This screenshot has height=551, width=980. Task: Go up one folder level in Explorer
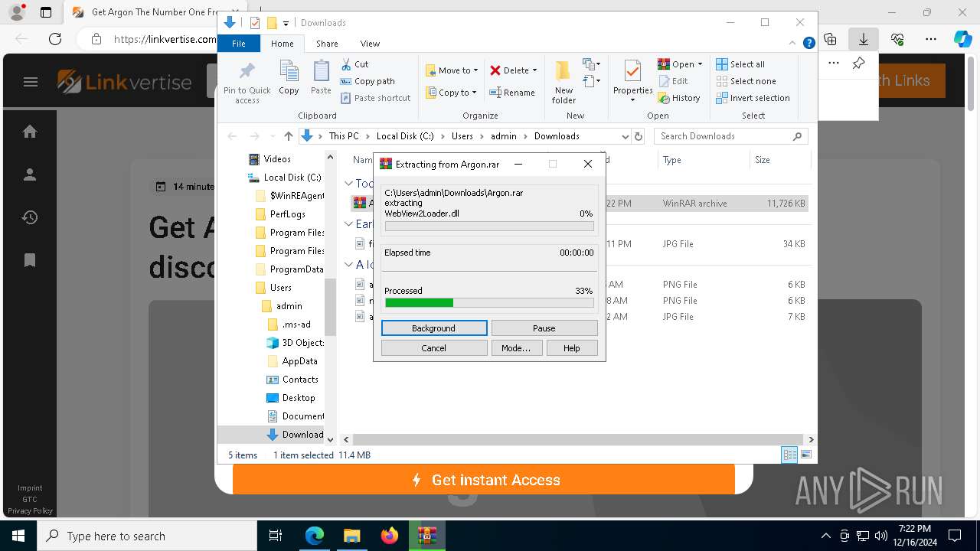[x=288, y=136]
